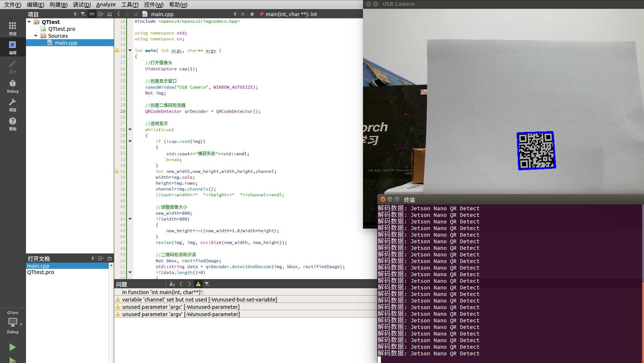The width and height of the screenshot is (644, 363).
Task: Click the line 15 warning marker in editor gutter
Action: click(117, 51)
